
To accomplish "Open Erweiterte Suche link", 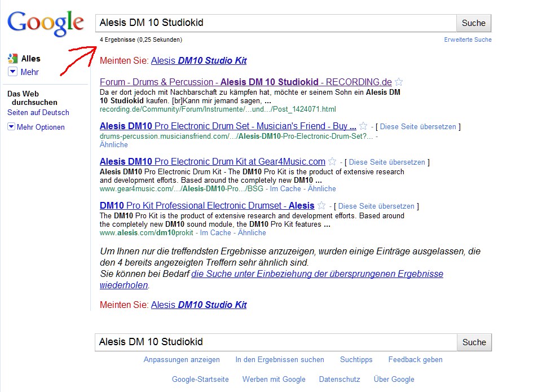I will tap(468, 40).
